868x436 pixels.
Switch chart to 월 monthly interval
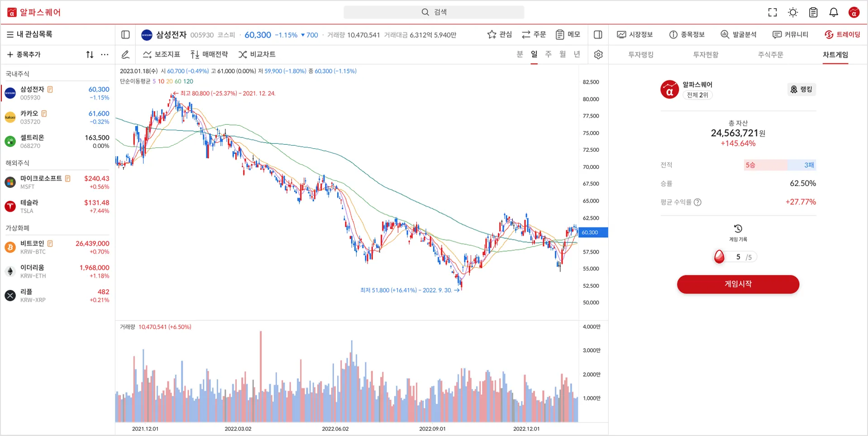563,54
